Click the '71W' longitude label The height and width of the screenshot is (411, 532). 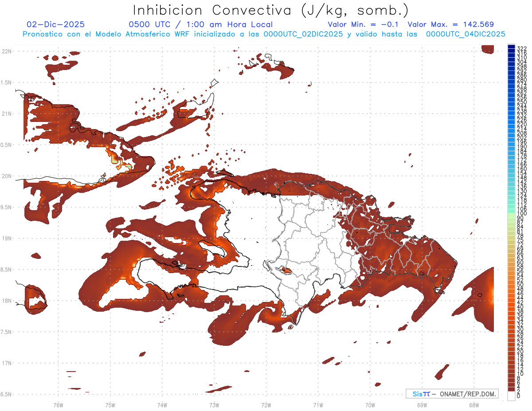[x=318, y=405]
